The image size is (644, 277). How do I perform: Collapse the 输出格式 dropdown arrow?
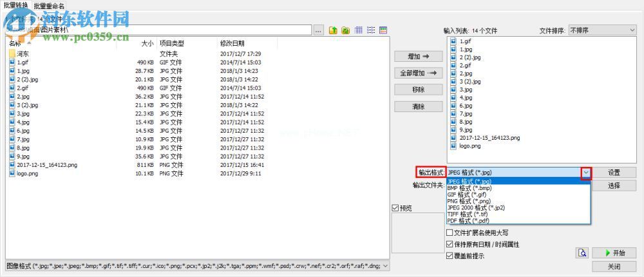(x=586, y=173)
